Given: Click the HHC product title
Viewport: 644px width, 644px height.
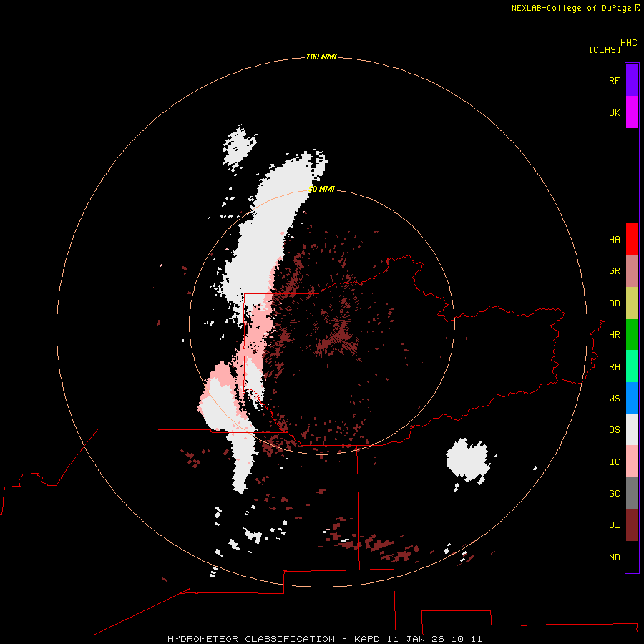Looking at the screenshot, I should tap(628, 43).
